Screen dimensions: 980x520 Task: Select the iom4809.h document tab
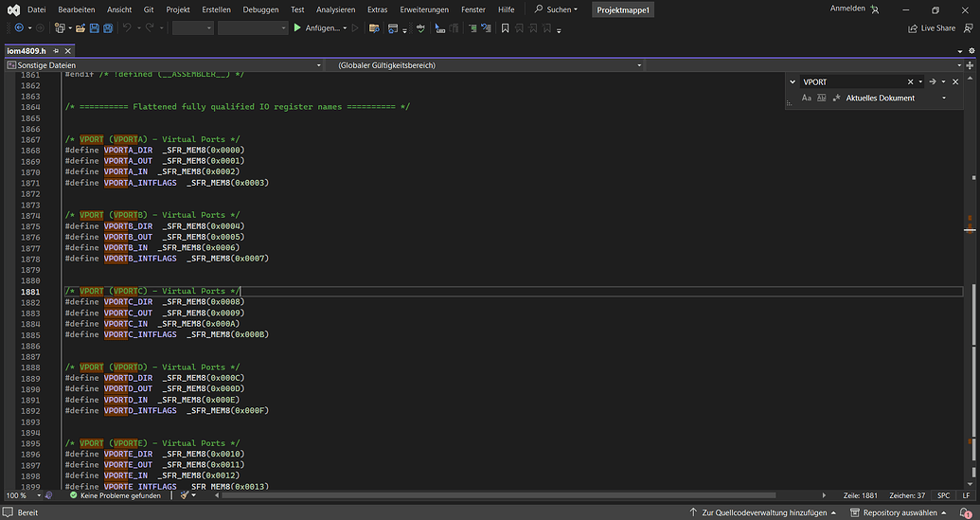point(27,50)
